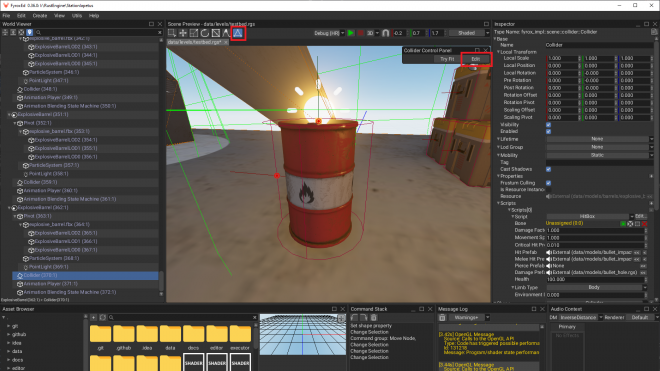
Task: Click Try Fit in Collider Control Panel
Action: click(447, 59)
